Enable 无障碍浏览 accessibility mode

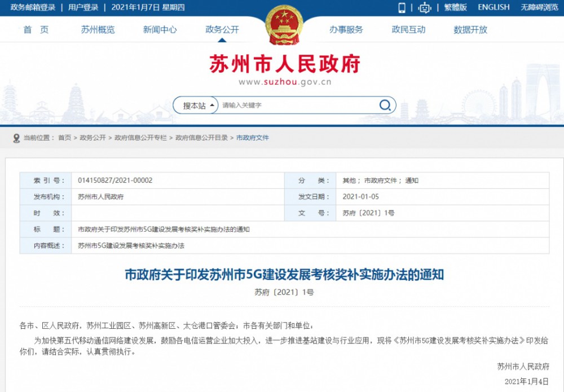click(539, 7)
